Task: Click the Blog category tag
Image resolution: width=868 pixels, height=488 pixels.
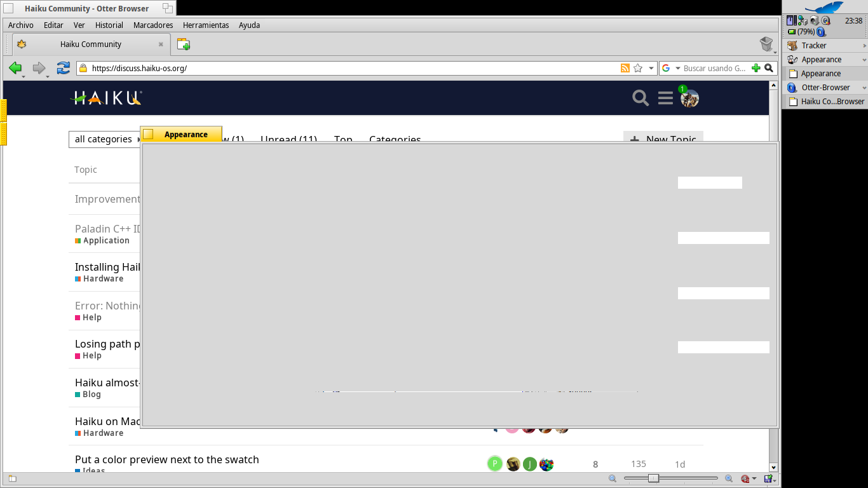Action: [x=88, y=394]
